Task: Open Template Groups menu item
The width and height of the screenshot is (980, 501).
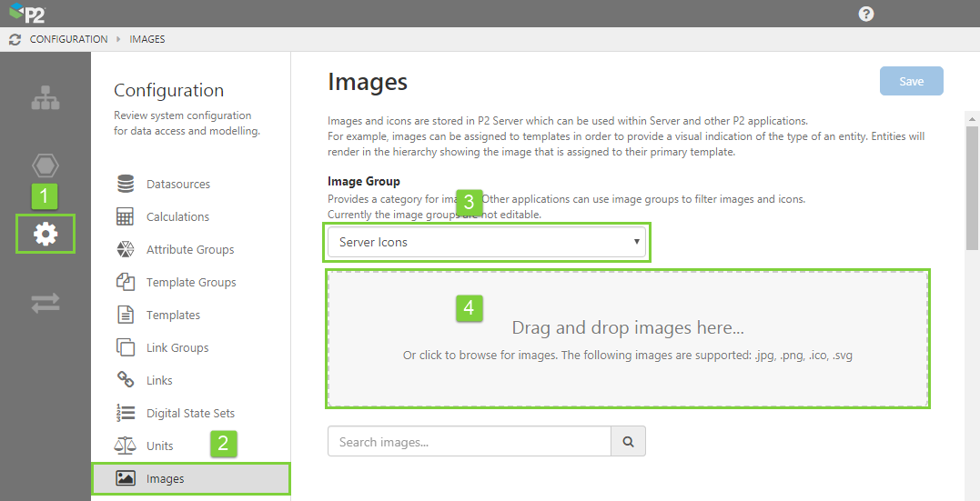Action: (190, 283)
